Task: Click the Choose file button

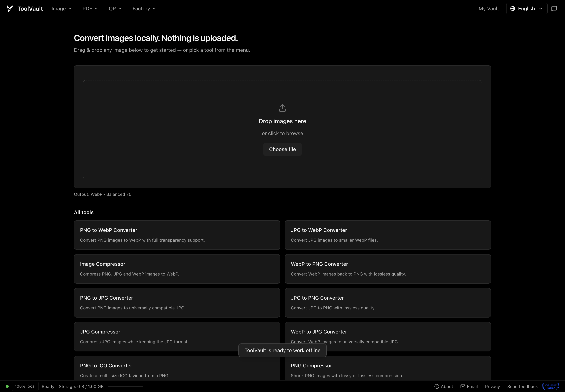Action: pos(282,149)
